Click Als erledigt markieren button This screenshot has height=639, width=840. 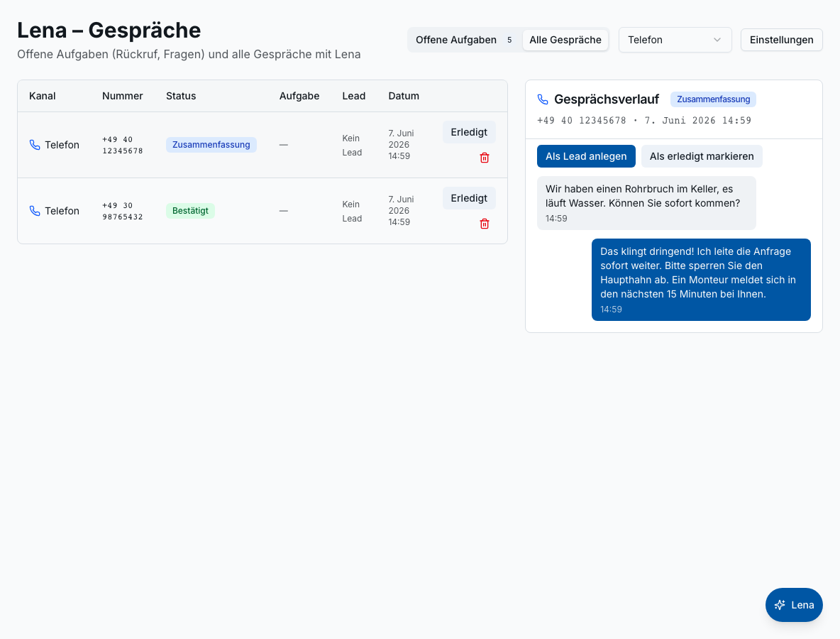click(701, 156)
